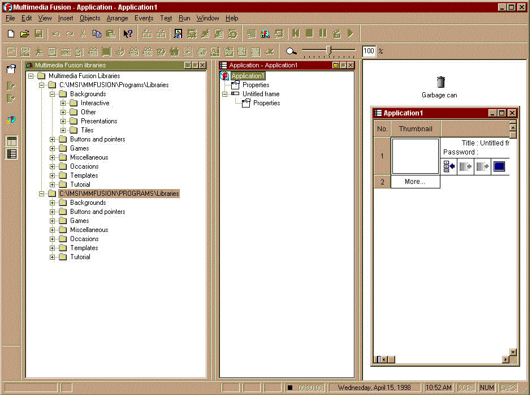Collapse the Multimedia Fusion Libraries root node
The image size is (532, 395).
pos(31,76)
